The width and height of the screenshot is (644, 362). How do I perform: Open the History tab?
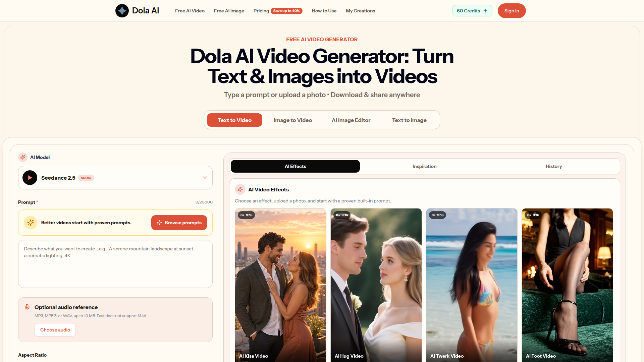click(x=554, y=166)
